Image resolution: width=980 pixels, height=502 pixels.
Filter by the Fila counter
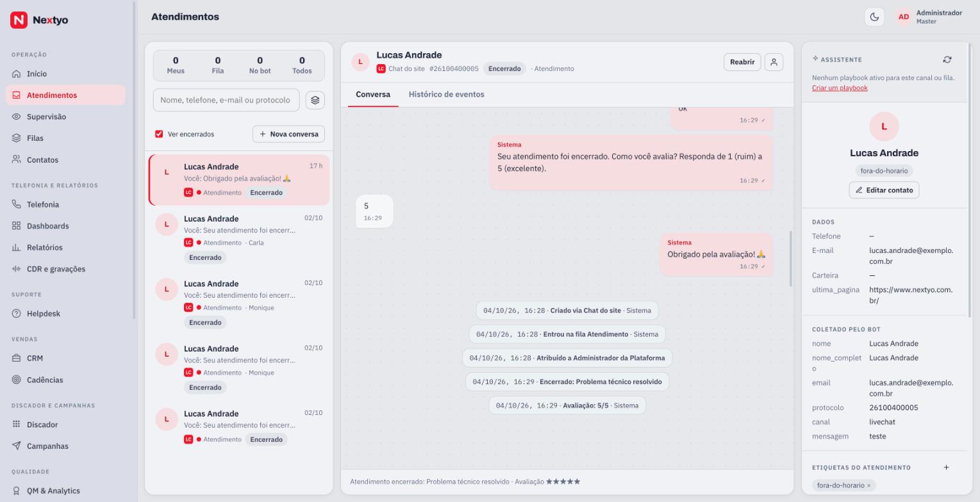tap(218, 65)
